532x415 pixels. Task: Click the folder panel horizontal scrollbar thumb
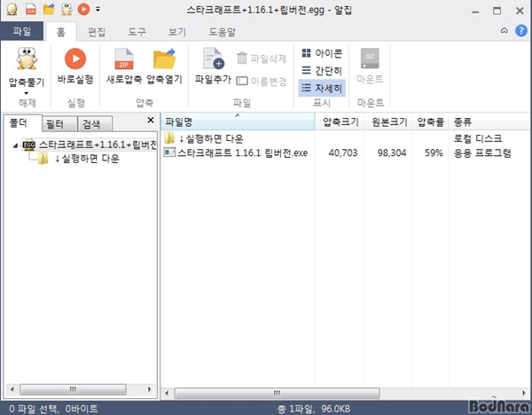tap(73, 389)
